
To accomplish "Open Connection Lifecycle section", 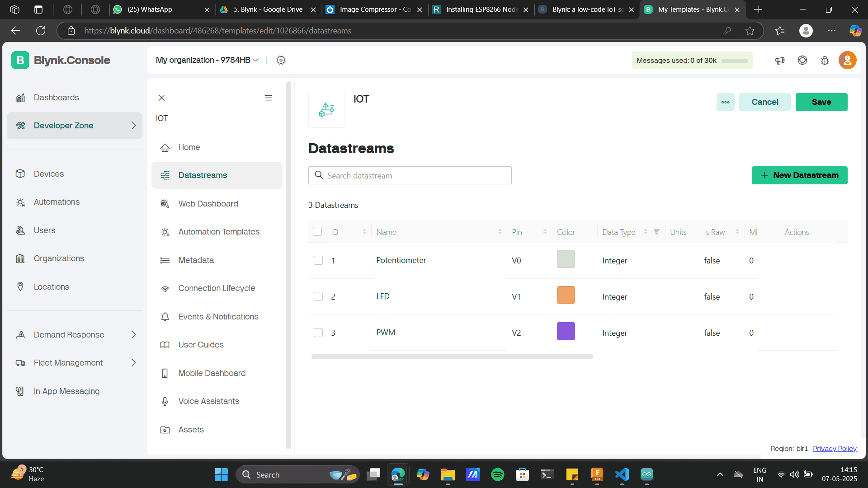I will (217, 288).
